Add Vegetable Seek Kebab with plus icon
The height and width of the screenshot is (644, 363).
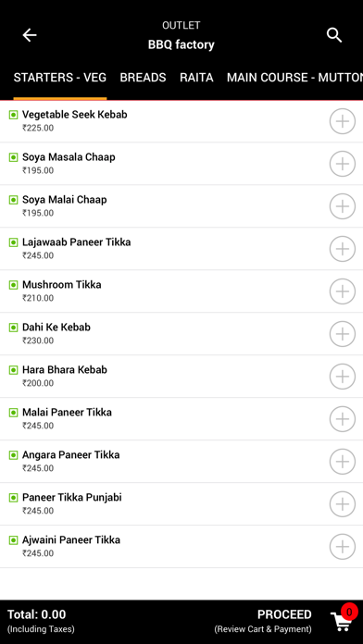coord(343,121)
